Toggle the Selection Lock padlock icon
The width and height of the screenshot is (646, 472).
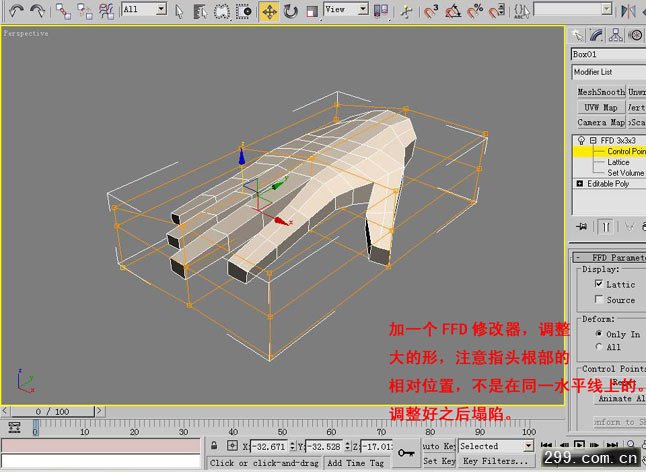pyautogui.click(x=214, y=446)
